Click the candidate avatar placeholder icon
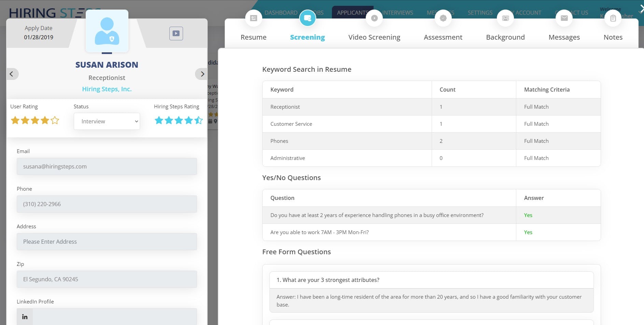This screenshot has width=644, height=325. pyautogui.click(x=107, y=31)
